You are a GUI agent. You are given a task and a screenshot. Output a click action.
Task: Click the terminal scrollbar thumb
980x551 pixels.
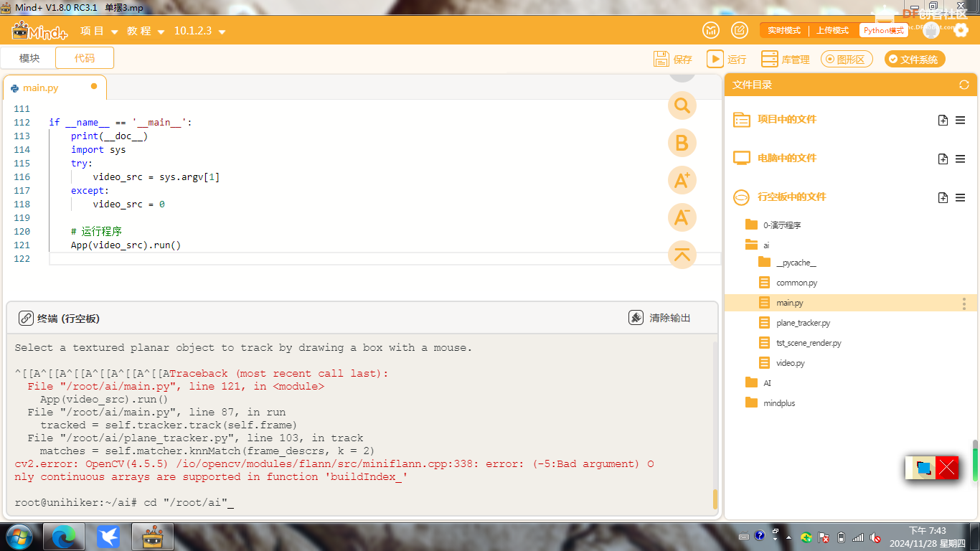tap(715, 499)
